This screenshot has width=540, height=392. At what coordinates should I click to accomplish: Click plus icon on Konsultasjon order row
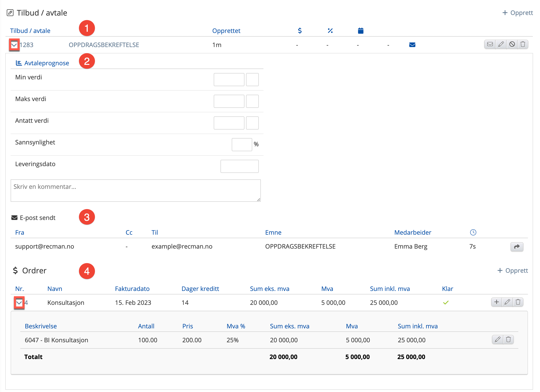pos(496,302)
